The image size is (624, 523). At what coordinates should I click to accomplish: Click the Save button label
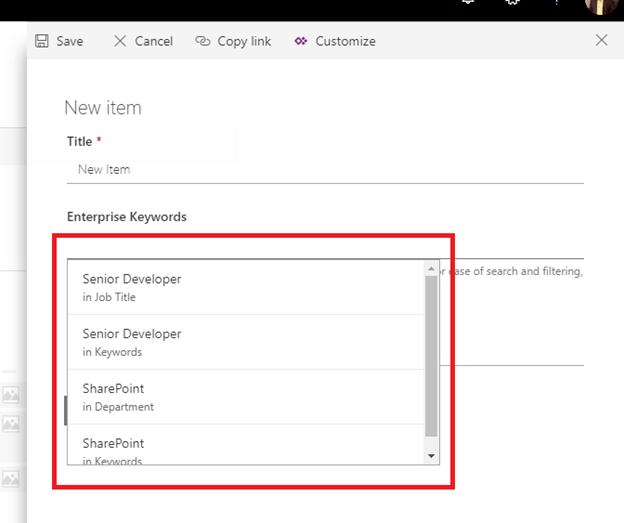[70, 41]
